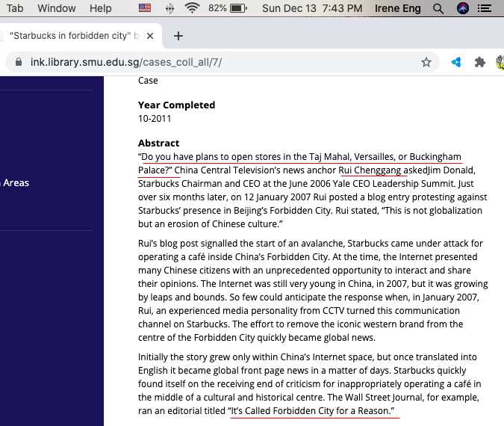Viewport: 504px width, 426px height.
Task: Click the blue share extension icon
Action: coord(456,63)
